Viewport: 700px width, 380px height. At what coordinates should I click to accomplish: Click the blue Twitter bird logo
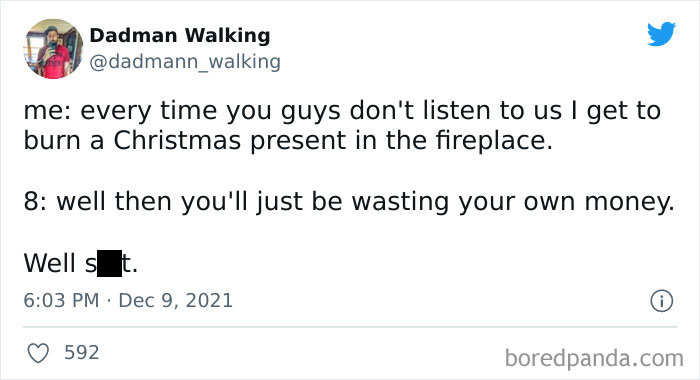click(661, 34)
